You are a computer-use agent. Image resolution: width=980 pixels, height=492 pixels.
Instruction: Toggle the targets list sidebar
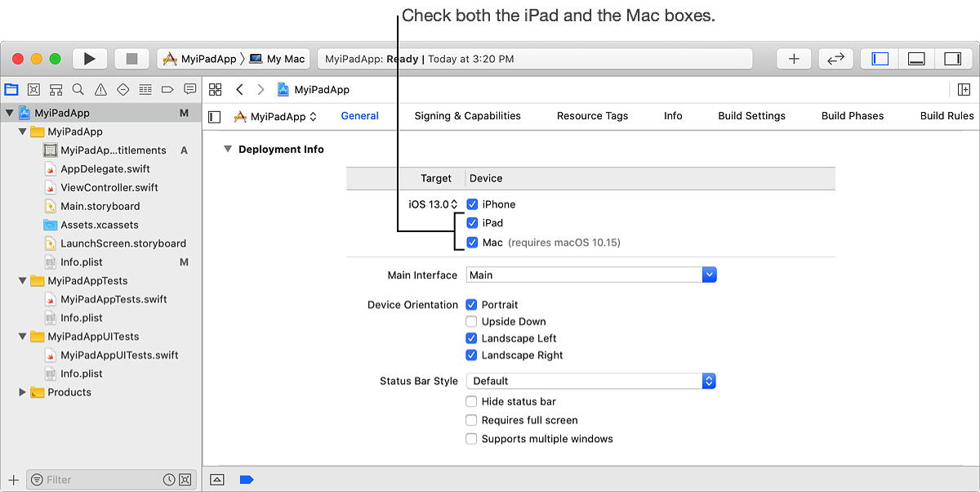pyautogui.click(x=215, y=117)
